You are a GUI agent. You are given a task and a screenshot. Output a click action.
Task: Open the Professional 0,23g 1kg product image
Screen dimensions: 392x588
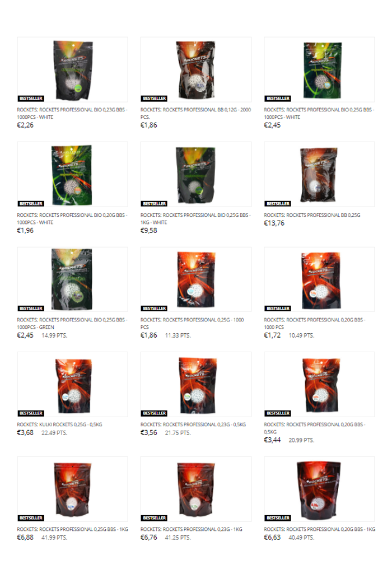[x=196, y=489]
